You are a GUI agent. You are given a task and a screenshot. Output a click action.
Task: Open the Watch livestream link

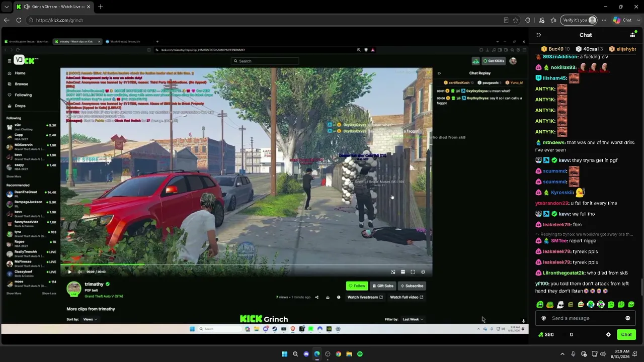coord(365,297)
